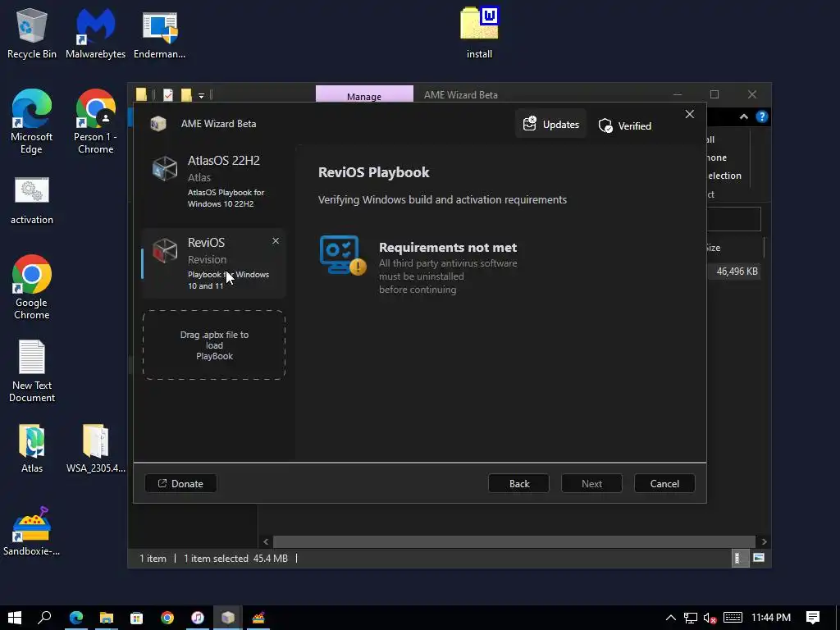The height and width of the screenshot is (630, 840).
Task: Select the ReviOS playbook entry
Action: point(214,263)
